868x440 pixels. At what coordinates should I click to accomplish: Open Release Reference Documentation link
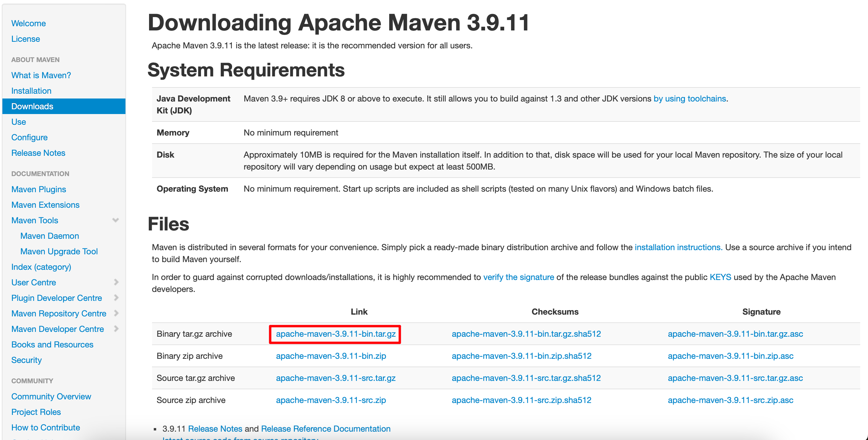pyautogui.click(x=326, y=429)
